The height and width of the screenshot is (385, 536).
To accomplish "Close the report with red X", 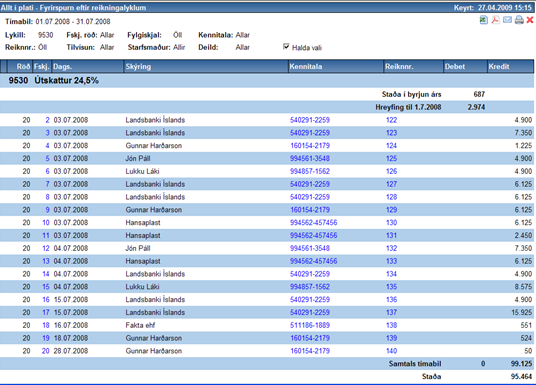I will tap(530, 20).
